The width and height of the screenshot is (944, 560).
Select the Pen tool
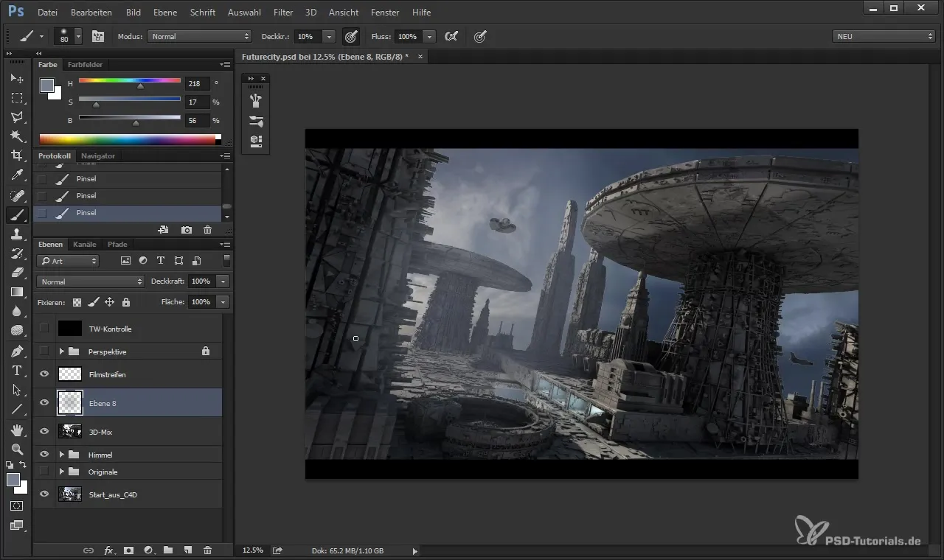16,351
